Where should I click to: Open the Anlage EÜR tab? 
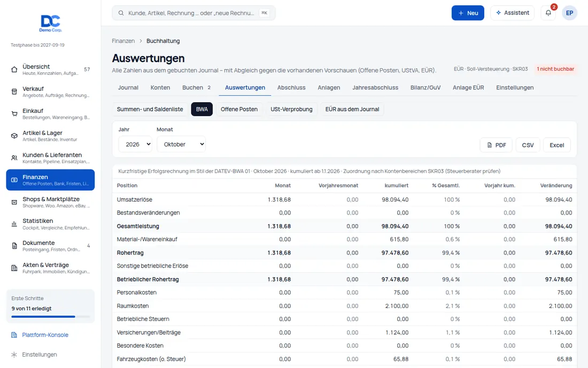pos(468,87)
